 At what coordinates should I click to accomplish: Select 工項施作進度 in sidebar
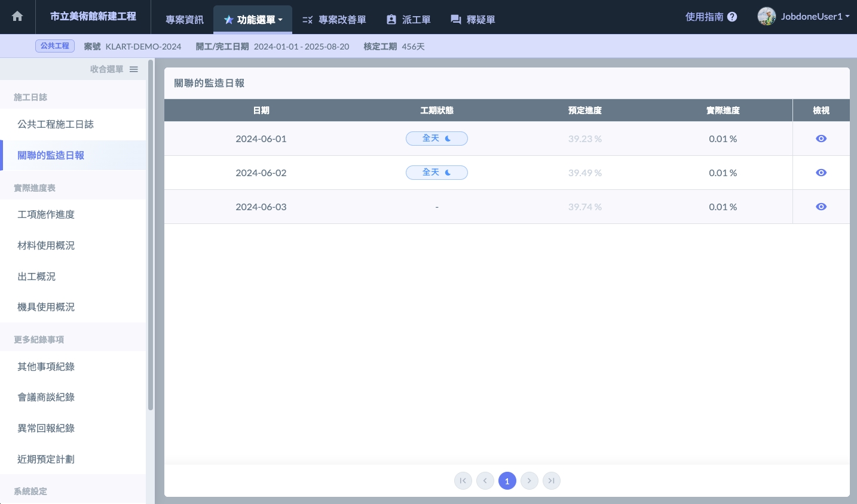click(46, 214)
